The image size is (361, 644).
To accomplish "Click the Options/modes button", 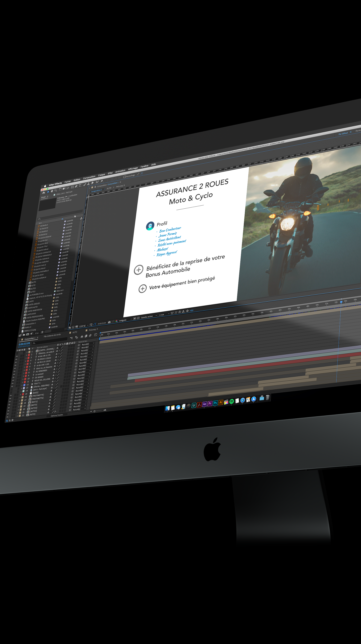I will pyautogui.click(x=57, y=415).
